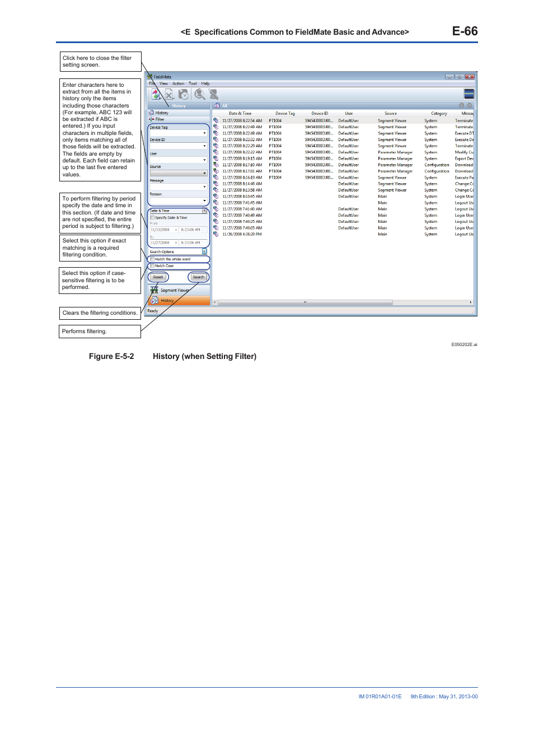Image resolution: width=534 pixels, height=756 pixels.
Task: Click the icon of the 8:17:10 AM entry
Action: coord(216,165)
